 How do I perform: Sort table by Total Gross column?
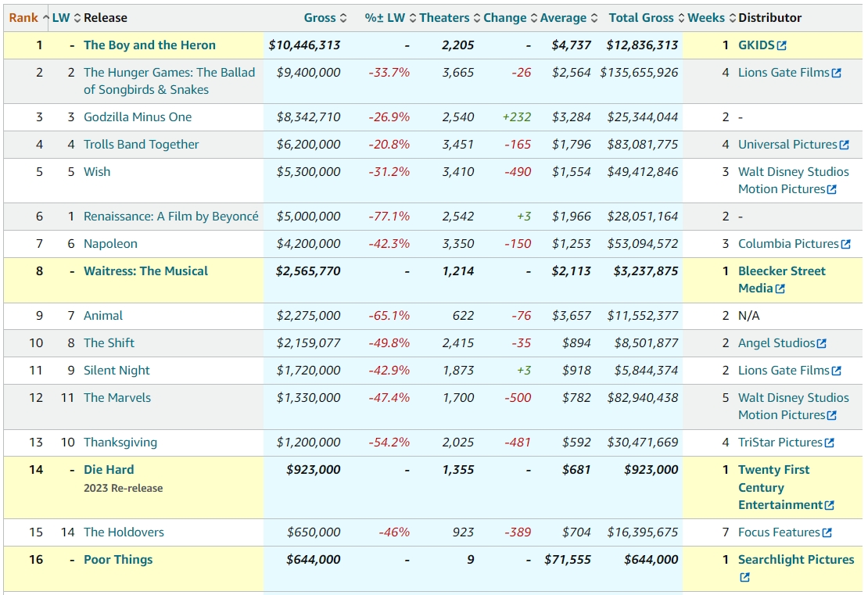click(646, 18)
